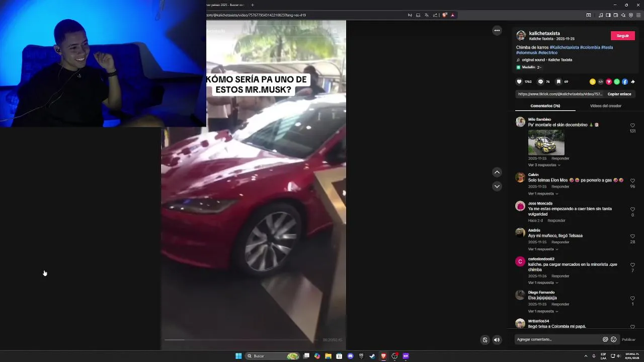Follow kalichetaxista with Seguir button

click(x=622, y=36)
